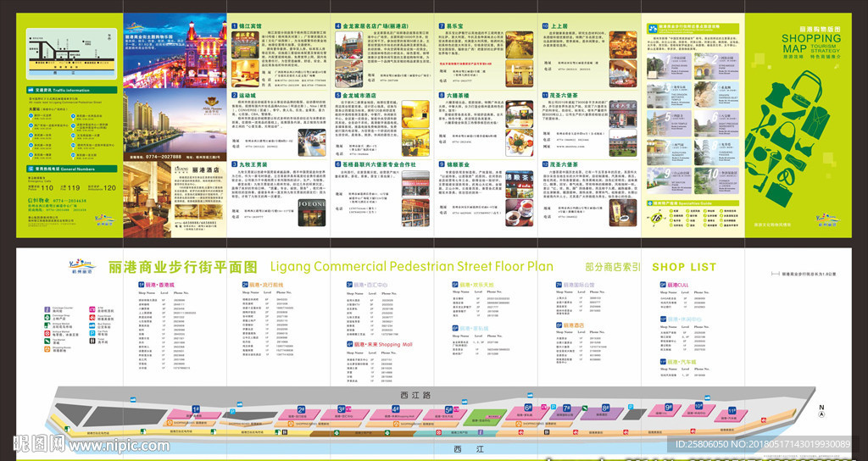Click the number 10 badge beside 上上居

point(545,26)
